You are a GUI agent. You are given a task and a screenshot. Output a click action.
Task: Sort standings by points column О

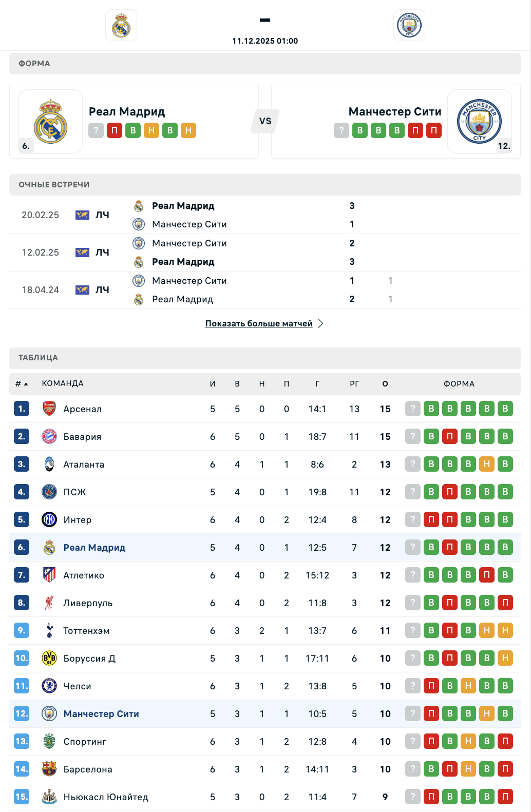click(x=385, y=384)
